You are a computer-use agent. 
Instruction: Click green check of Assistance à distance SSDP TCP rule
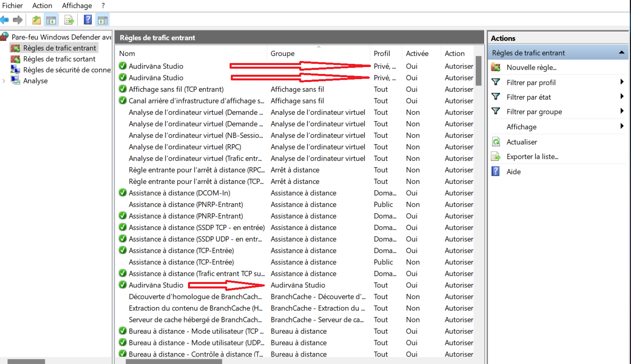point(122,227)
